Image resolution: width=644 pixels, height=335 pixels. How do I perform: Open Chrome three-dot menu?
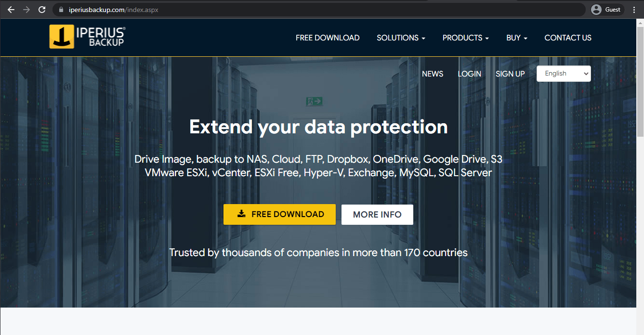(x=634, y=10)
